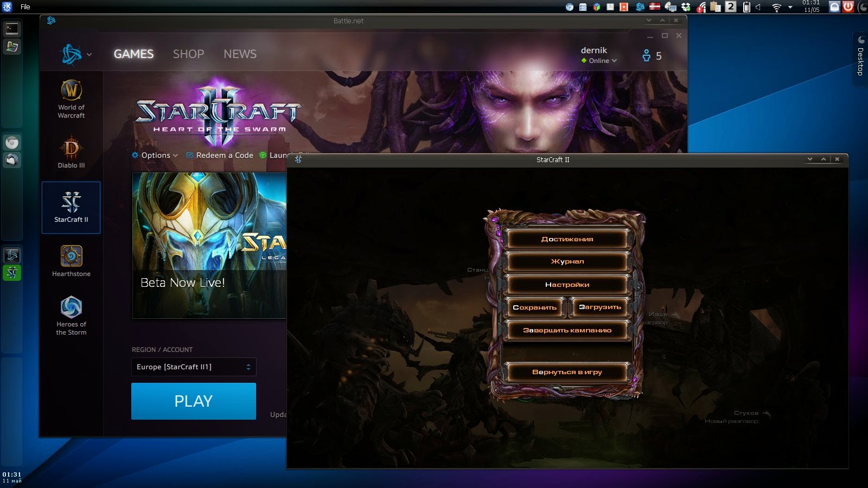Open Достижения in the StarCraft II menu

click(x=567, y=239)
